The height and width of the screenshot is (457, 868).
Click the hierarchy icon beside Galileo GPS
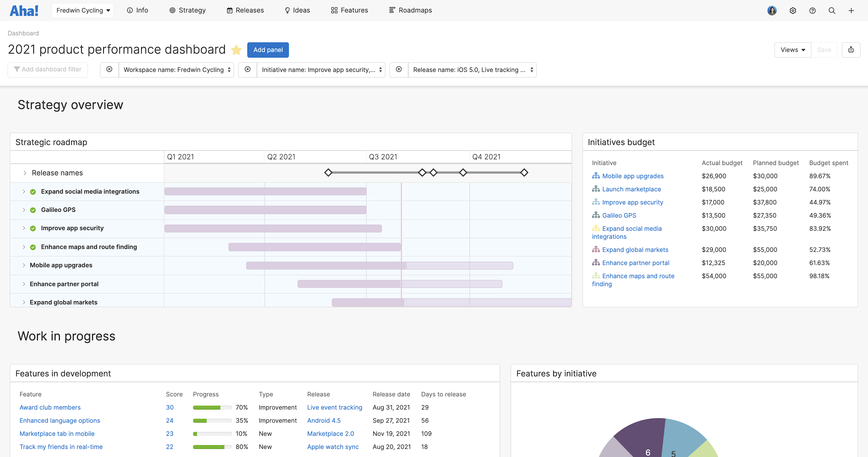(596, 215)
